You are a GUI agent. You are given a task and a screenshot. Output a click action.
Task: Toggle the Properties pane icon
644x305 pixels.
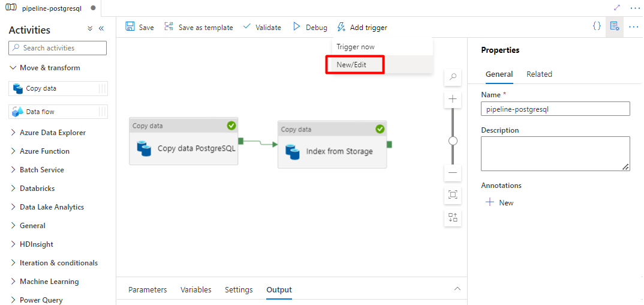(615, 26)
